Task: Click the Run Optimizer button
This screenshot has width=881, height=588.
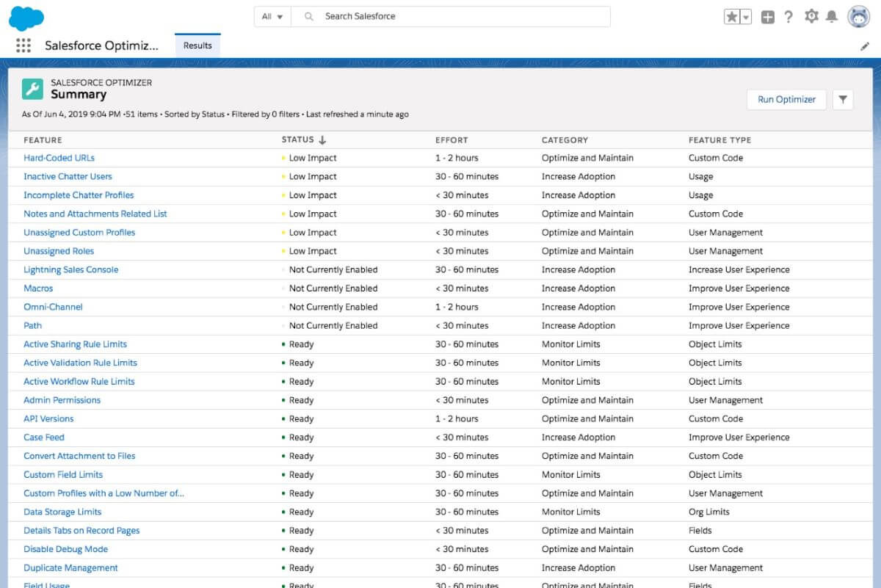Action: [786, 99]
